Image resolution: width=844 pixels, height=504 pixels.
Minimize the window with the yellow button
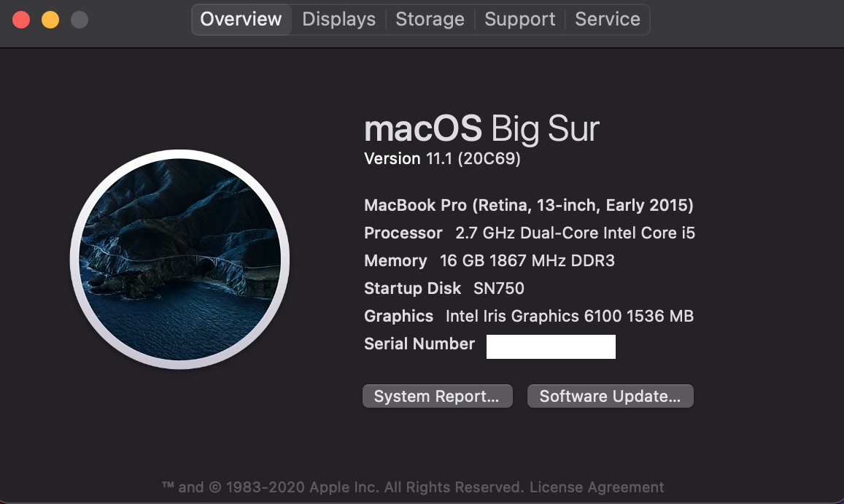click(50, 20)
